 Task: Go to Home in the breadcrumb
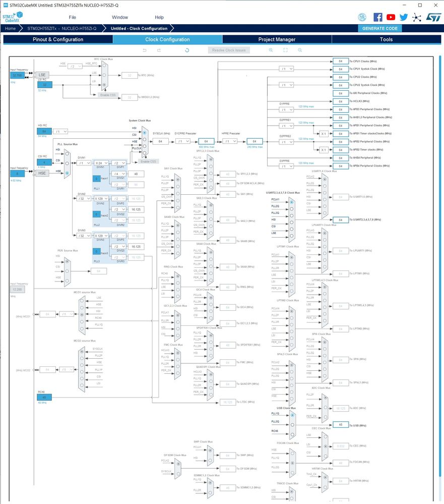pyautogui.click(x=10, y=28)
